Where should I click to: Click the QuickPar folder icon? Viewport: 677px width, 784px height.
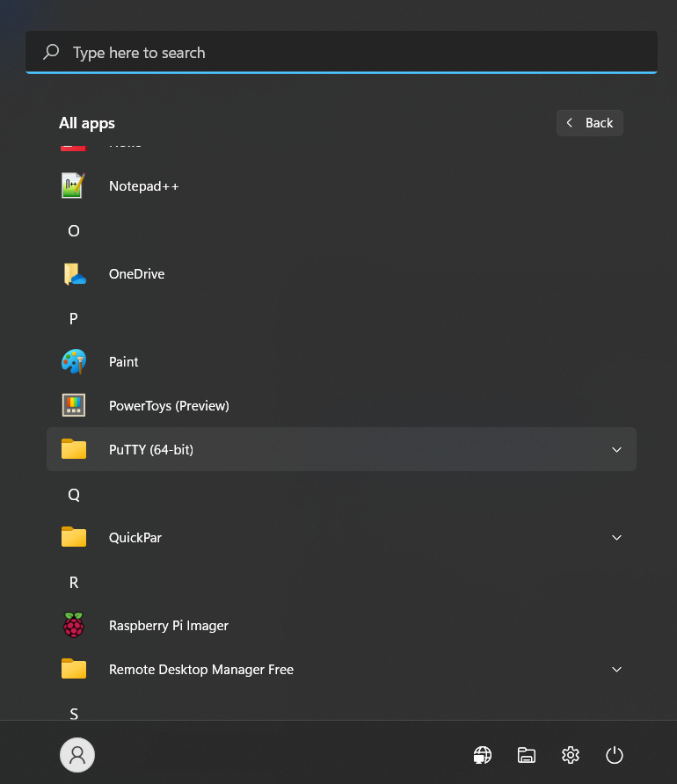tap(74, 537)
